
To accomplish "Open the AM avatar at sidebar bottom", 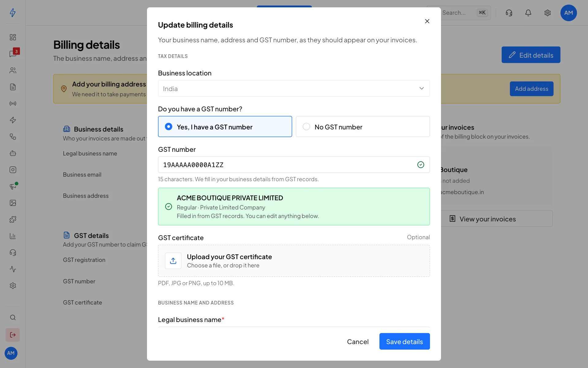I will (11, 353).
